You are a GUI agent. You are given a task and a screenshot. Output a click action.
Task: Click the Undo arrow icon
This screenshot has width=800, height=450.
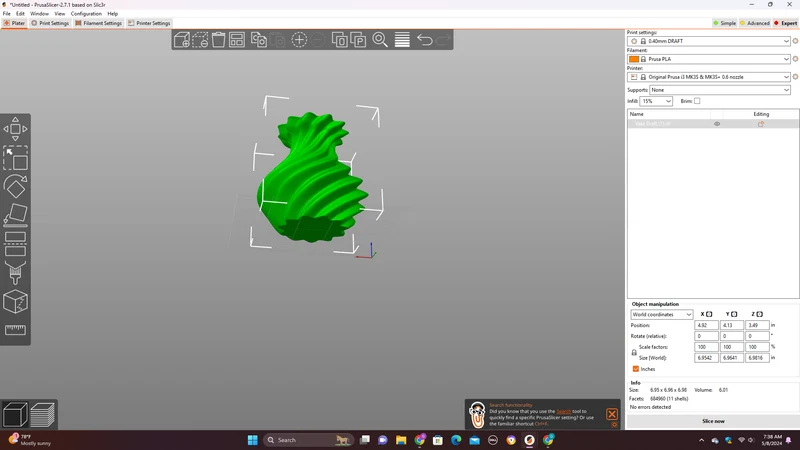(424, 40)
